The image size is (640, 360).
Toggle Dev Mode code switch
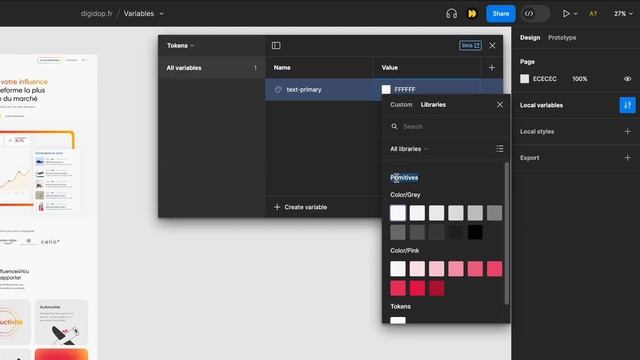click(535, 13)
